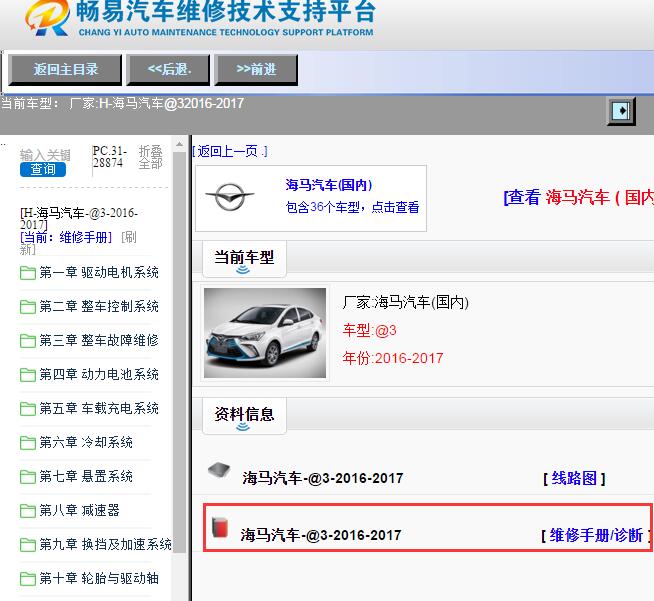This screenshot has width=654, height=601.
Task: Click the gray wiring diagram book icon
Action: (219, 471)
